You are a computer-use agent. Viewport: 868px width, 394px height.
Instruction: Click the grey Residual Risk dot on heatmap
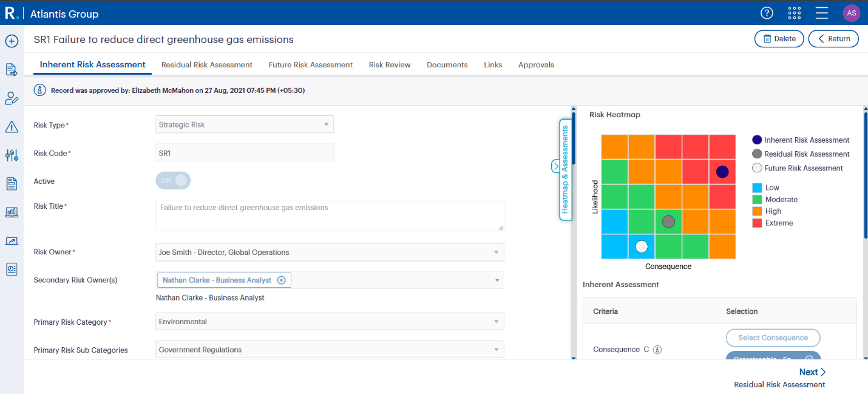pyautogui.click(x=668, y=222)
